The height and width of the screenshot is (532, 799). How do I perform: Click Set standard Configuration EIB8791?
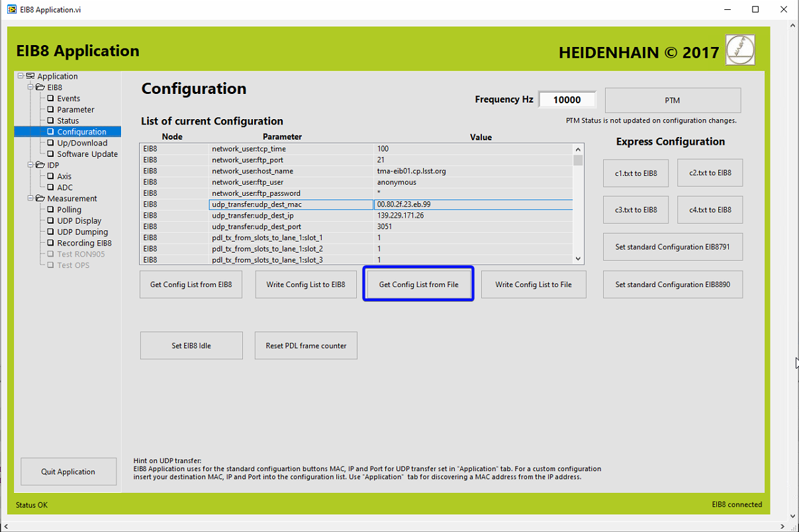673,247
